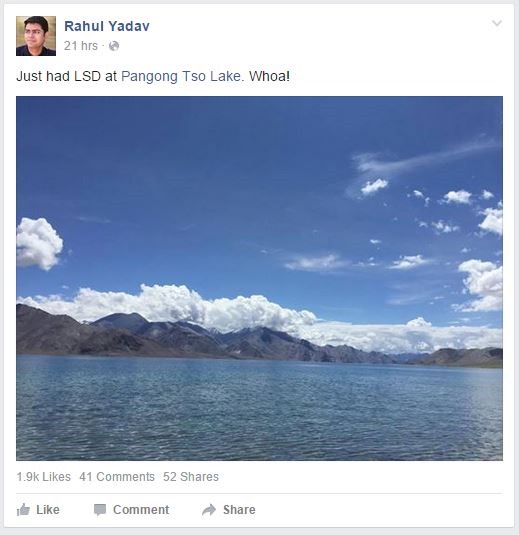519x535 pixels.
Task: Open the lake photo in viewer
Action: point(259,278)
